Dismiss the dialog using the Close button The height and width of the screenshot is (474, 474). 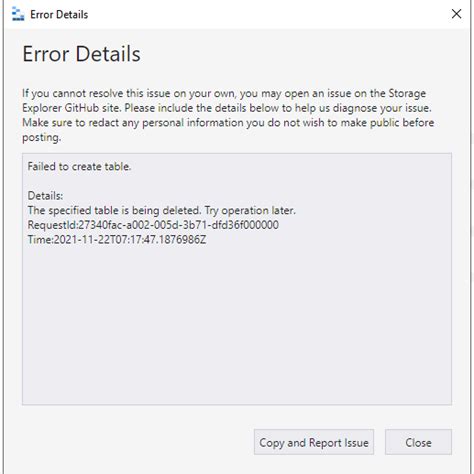(418, 442)
